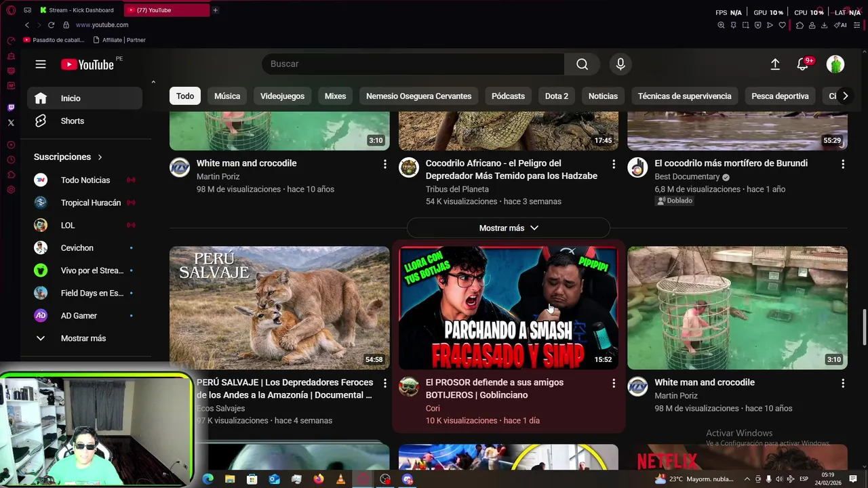The width and height of the screenshot is (868, 488).
Task: Select Técnicas de supervivencia chip
Action: pos(684,96)
